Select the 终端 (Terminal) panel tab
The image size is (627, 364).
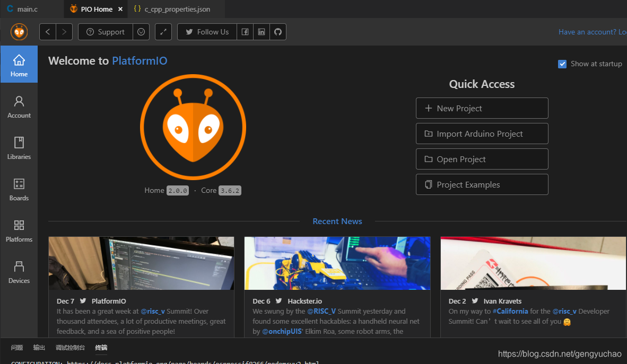[101, 348]
